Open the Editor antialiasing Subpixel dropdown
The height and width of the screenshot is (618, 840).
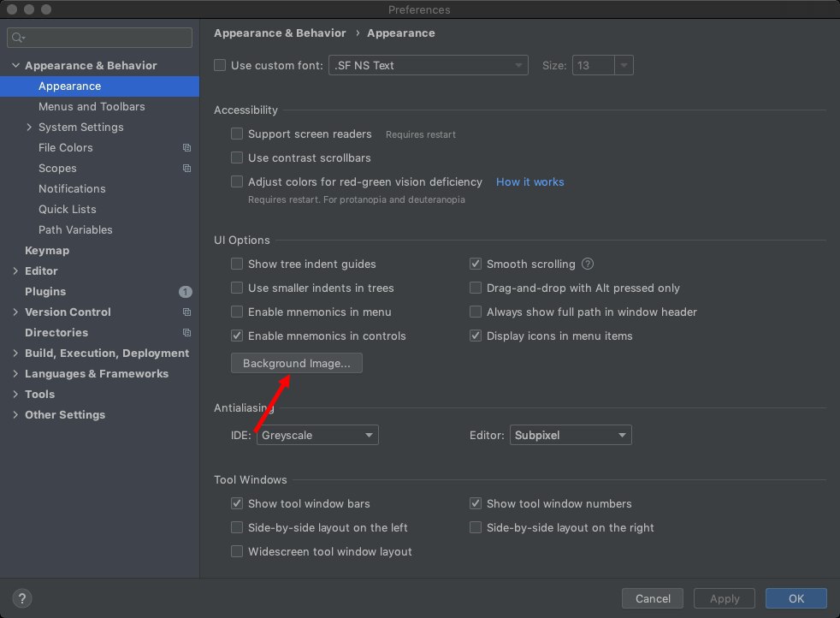pyautogui.click(x=571, y=436)
